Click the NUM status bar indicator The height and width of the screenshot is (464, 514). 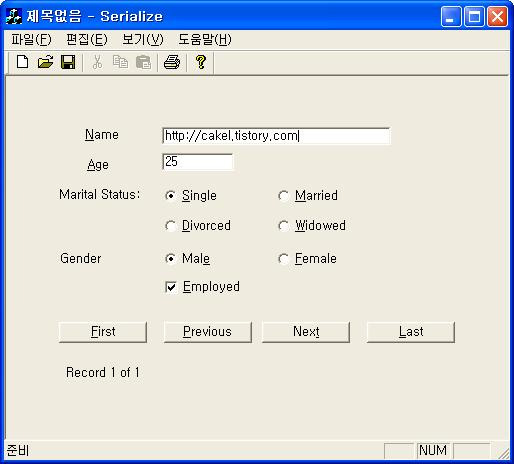pos(433,450)
